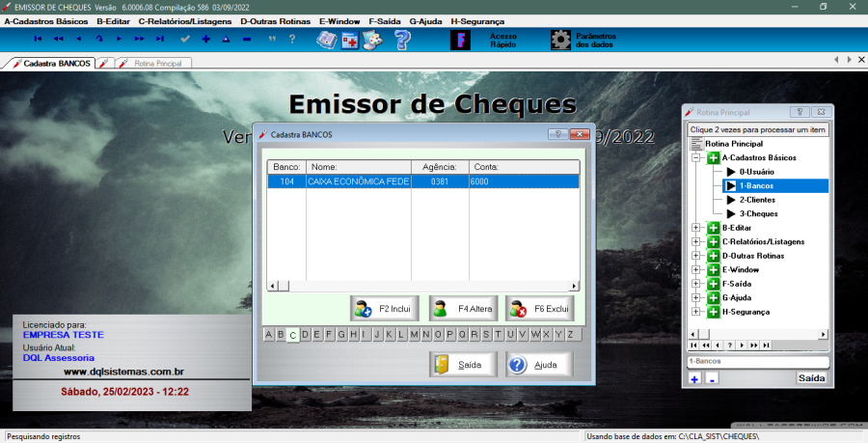Open Acesso Rápido purple F icon
Image resolution: width=868 pixels, height=443 pixels.
pyautogui.click(x=461, y=40)
